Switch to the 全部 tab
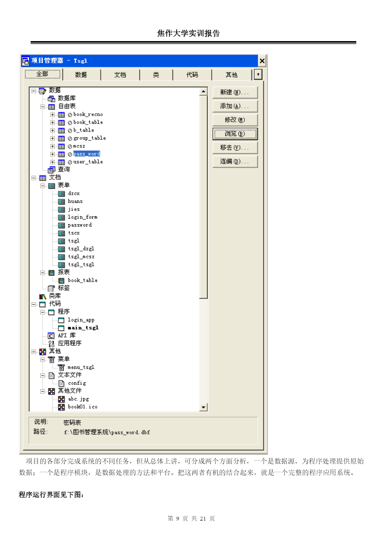The height and width of the screenshot is (555, 392). (x=42, y=74)
